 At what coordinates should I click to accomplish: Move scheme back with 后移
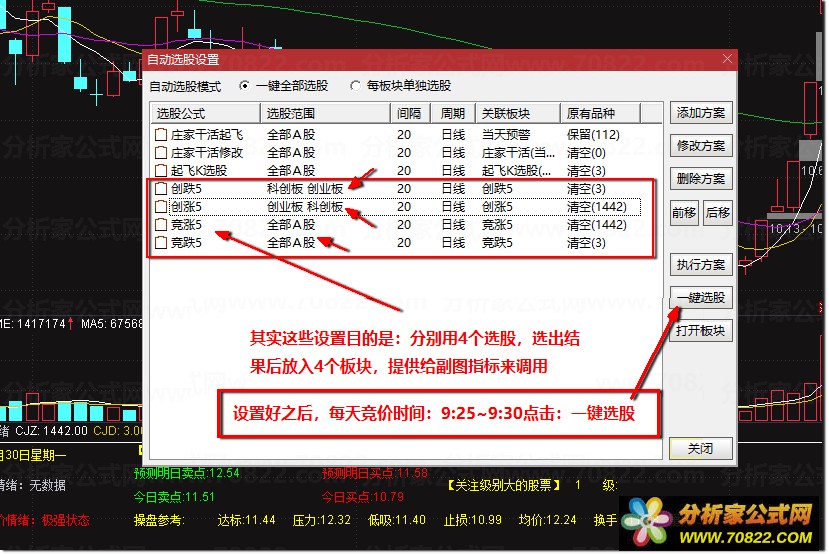pyautogui.click(x=717, y=213)
